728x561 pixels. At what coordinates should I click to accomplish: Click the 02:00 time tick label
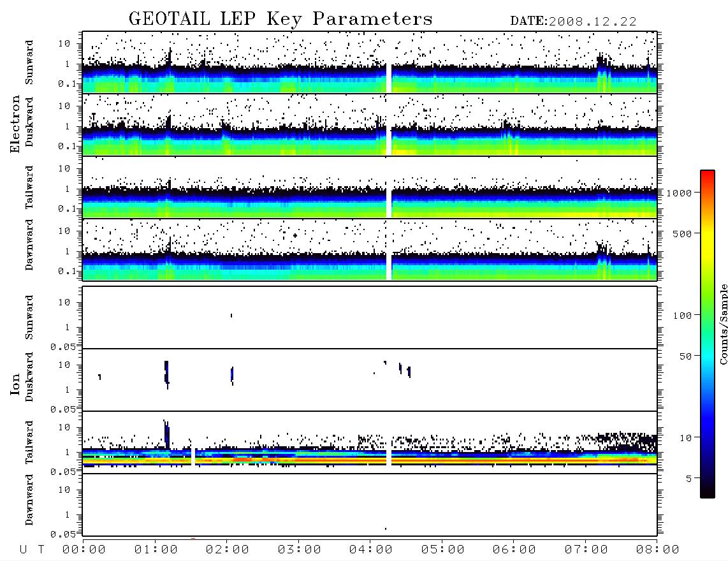[x=228, y=550]
